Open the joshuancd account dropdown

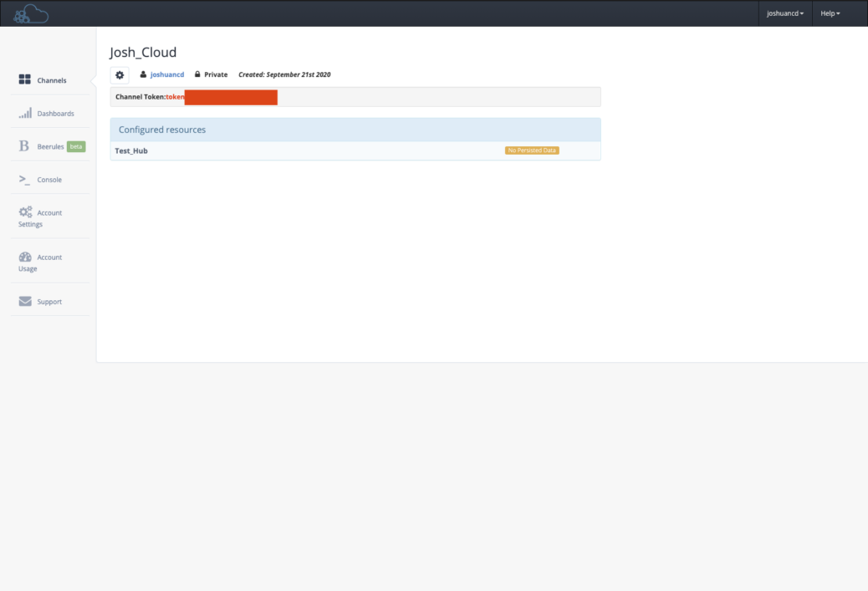(x=784, y=13)
